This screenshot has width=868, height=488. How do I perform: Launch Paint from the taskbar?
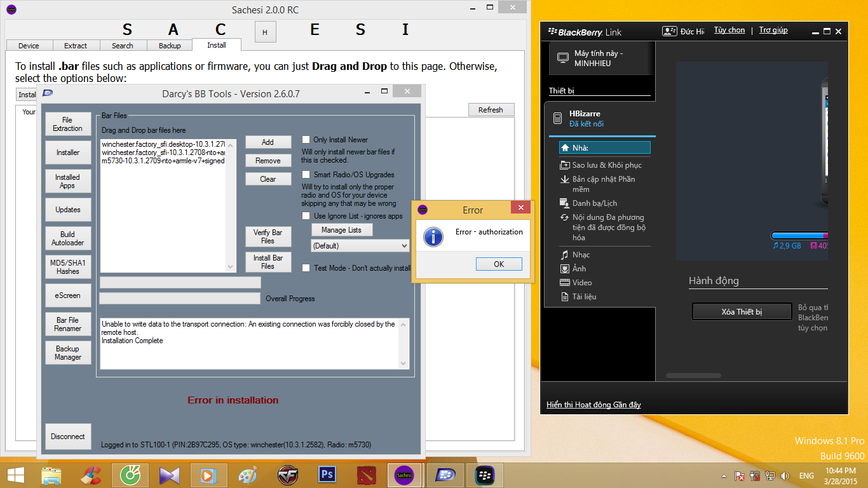[x=247, y=475]
